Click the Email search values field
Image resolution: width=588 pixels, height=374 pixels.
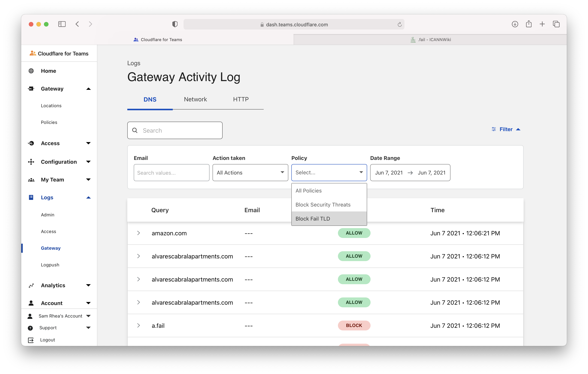171,173
